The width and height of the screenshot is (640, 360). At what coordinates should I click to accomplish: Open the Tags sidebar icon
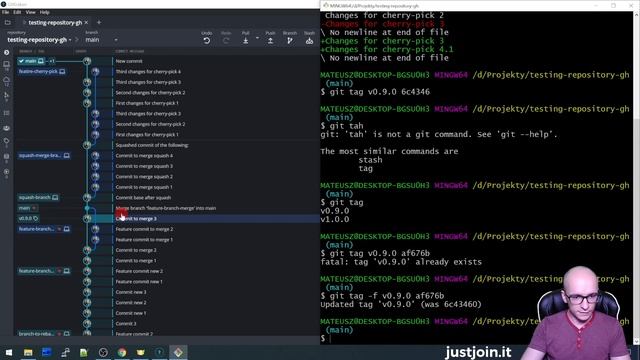pos(7,142)
